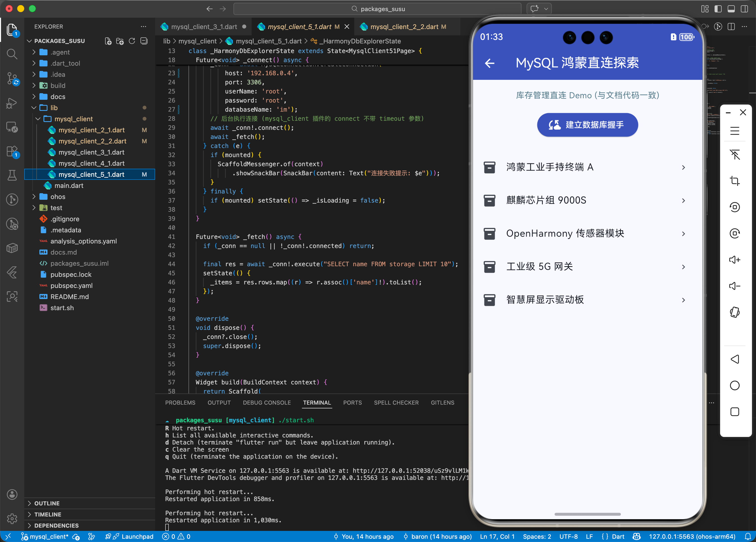Open the 工业级 5G 网关 list item

pyautogui.click(x=587, y=267)
